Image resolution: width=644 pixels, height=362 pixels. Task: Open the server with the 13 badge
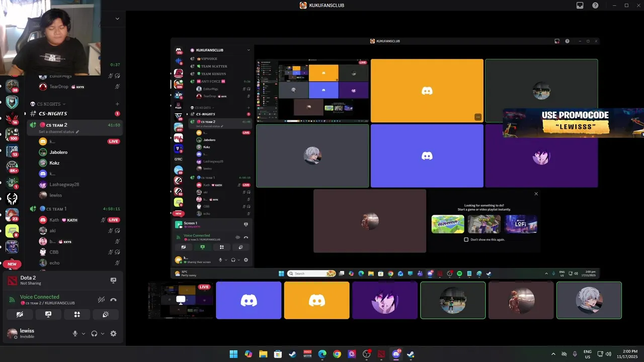tap(12, 150)
